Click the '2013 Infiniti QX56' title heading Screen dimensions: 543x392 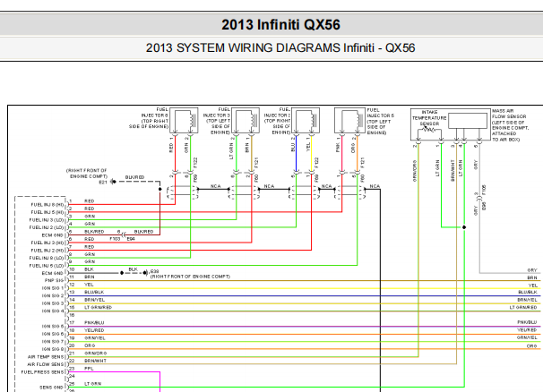280,25
